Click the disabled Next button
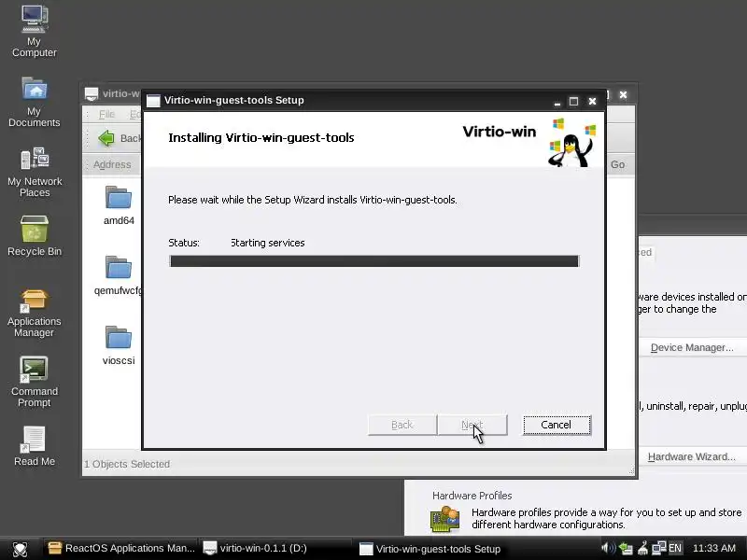The height and width of the screenshot is (560, 747). (x=472, y=425)
